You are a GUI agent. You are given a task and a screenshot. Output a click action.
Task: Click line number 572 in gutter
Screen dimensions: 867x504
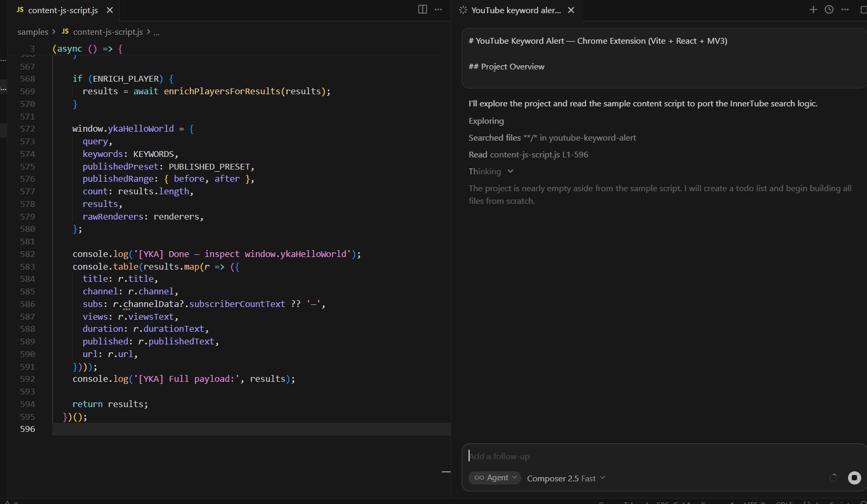tap(27, 129)
